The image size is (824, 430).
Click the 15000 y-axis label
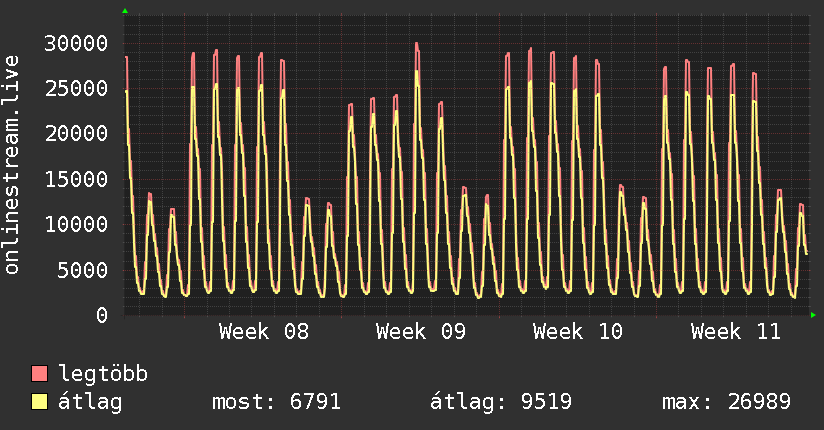[76, 179]
